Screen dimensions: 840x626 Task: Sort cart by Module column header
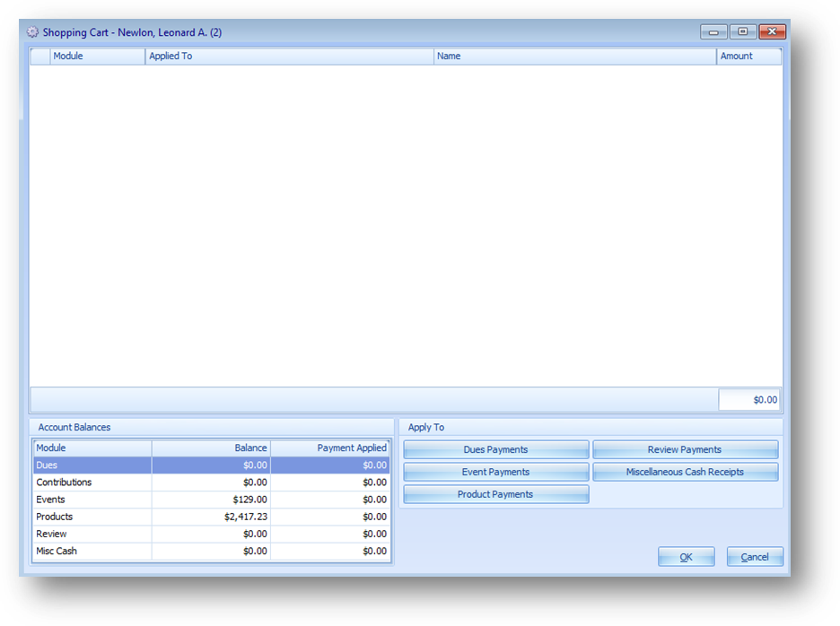pos(98,57)
